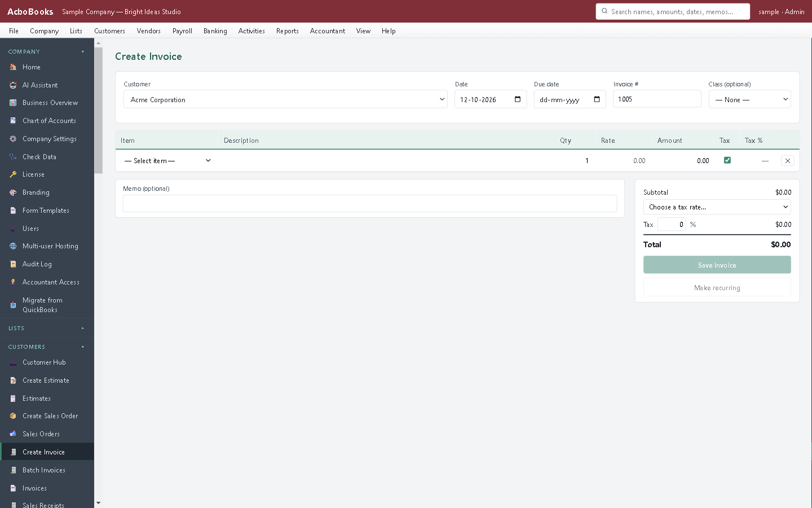Open the Branding palette icon
The height and width of the screenshot is (508, 812).
pyautogui.click(x=13, y=192)
